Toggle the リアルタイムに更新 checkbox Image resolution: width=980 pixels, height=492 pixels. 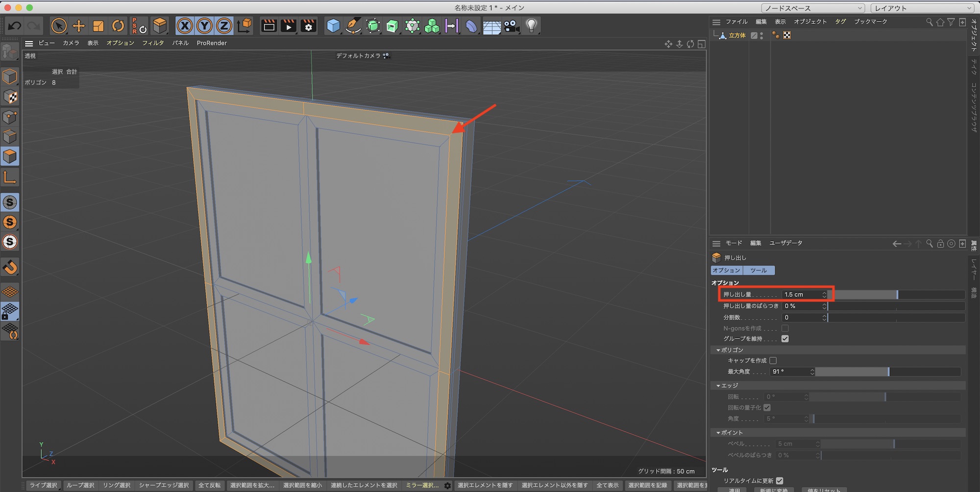pos(780,481)
